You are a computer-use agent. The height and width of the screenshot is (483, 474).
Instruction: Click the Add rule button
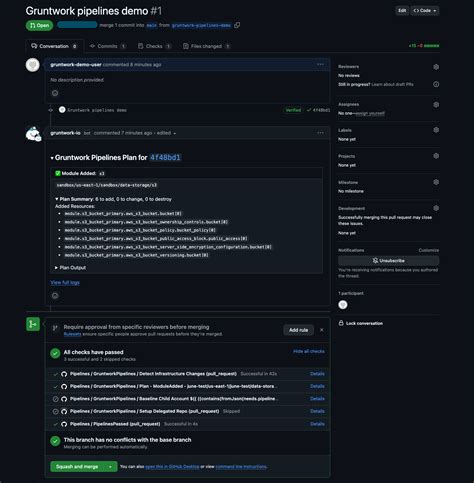point(299,330)
